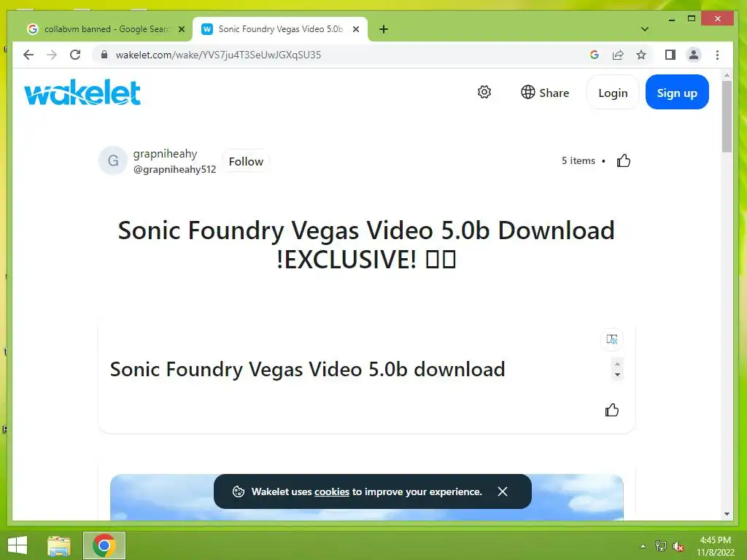This screenshot has width=747, height=560.
Task: Click the Google icon in the address bar
Action: [594, 55]
